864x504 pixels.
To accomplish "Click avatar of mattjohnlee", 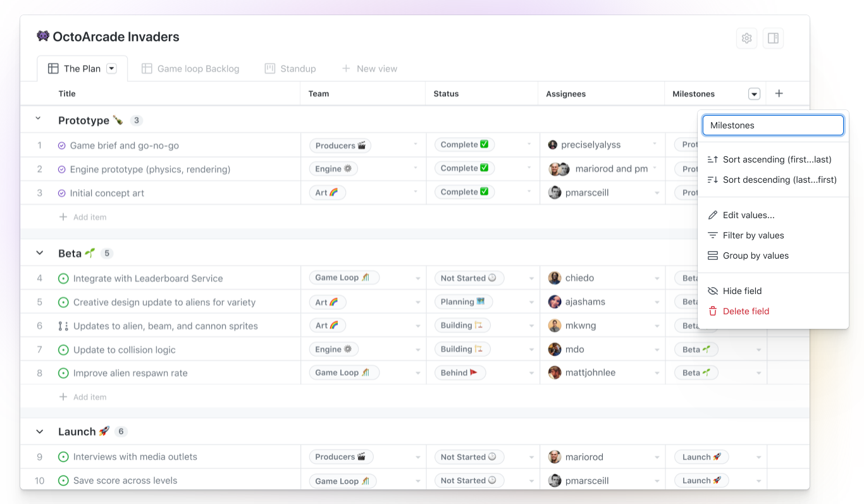I will coord(555,372).
